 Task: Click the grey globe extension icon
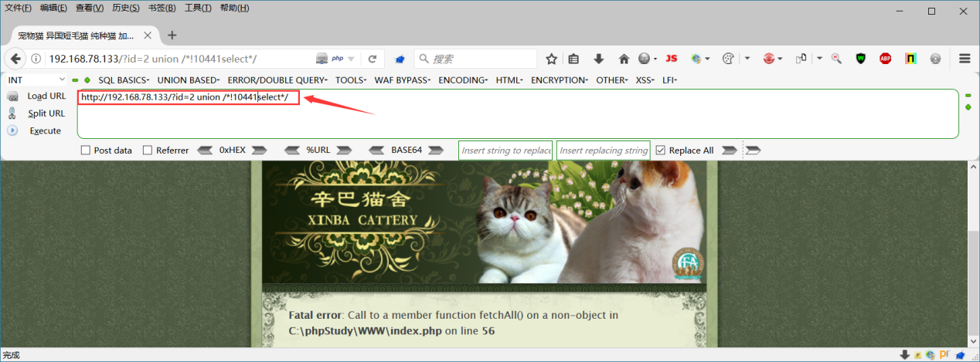click(645, 59)
